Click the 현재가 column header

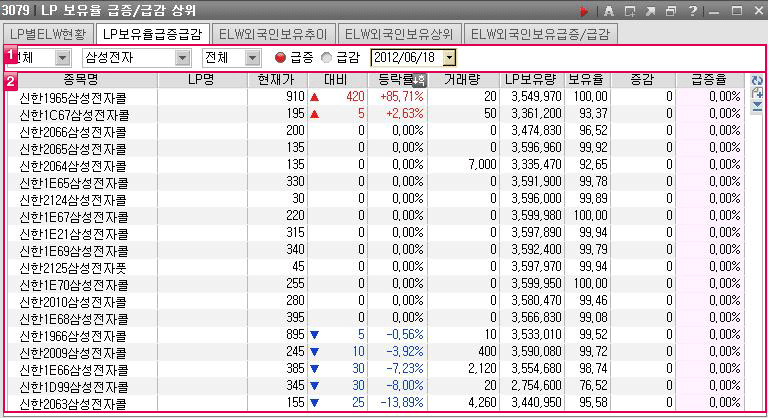(x=277, y=80)
